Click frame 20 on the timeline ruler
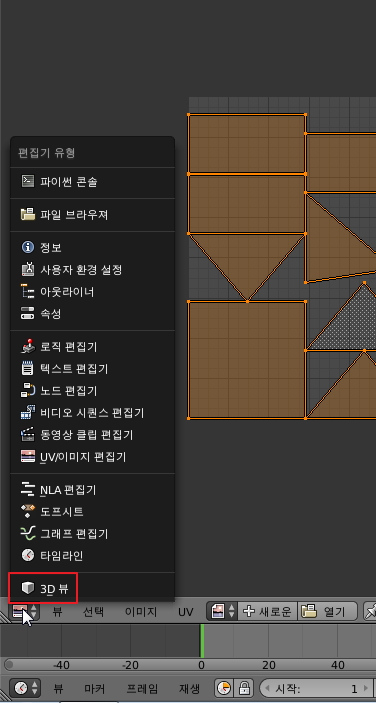The image size is (376, 703). pos(268,665)
